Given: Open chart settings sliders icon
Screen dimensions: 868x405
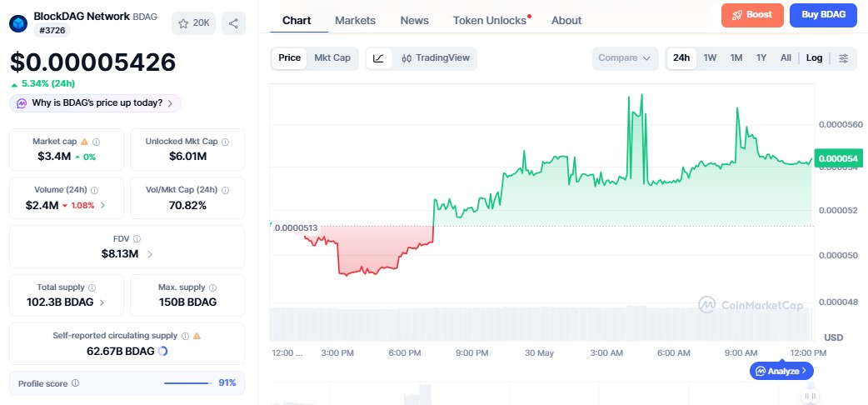Looking at the screenshot, I should (x=843, y=58).
